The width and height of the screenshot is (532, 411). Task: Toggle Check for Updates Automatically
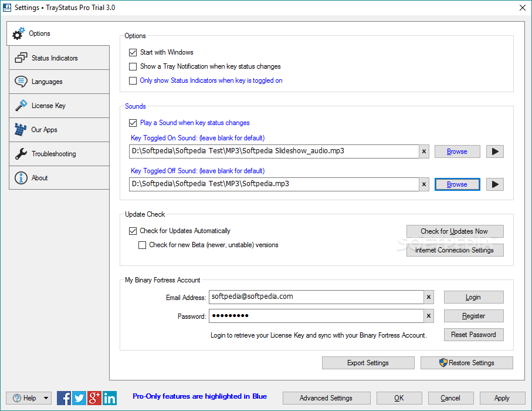(x=133, y=231)
